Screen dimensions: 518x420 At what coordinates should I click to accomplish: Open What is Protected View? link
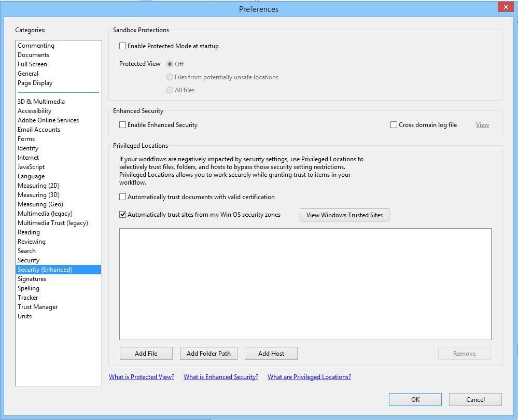click(142, 377)
